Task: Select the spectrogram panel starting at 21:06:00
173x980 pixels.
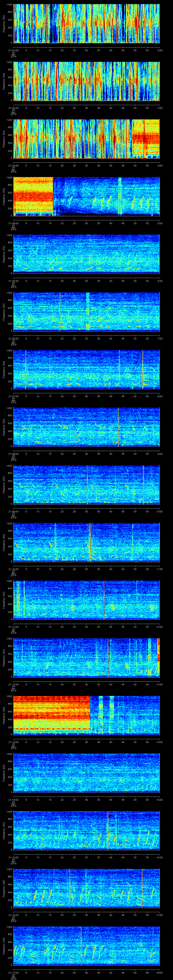Action: [86, 312]
